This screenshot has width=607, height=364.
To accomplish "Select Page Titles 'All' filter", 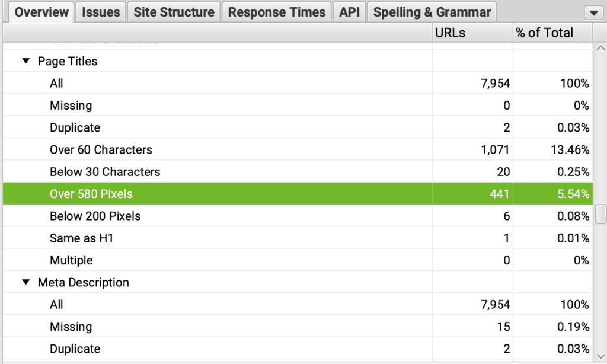I will tap(57, 84).
